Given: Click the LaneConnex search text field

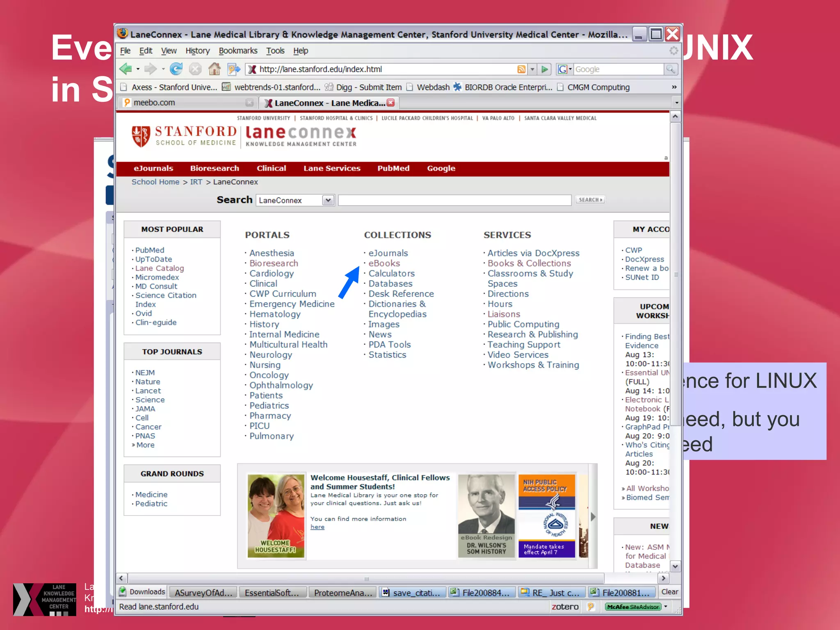Looking at the screenshot, I should (454, 200).
